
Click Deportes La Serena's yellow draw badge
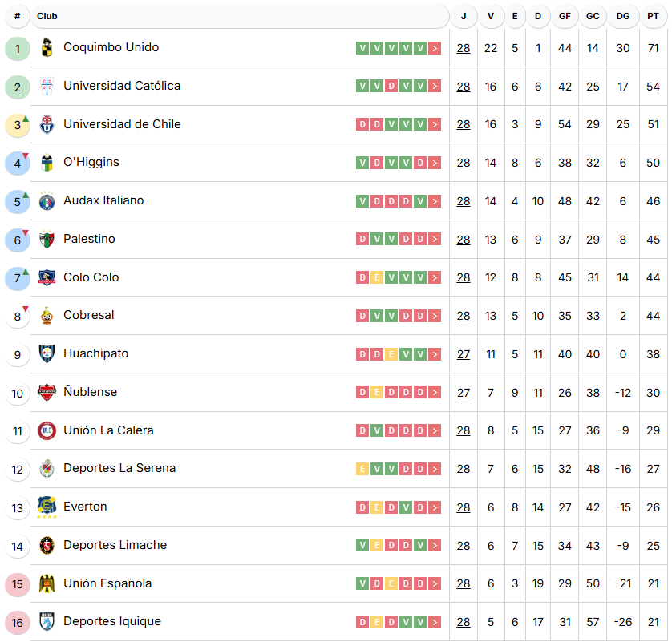[x=362, y=469]
